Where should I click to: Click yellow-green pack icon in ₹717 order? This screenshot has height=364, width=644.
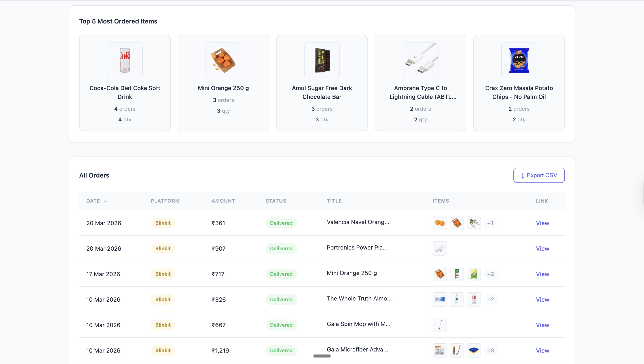[474, 274]
